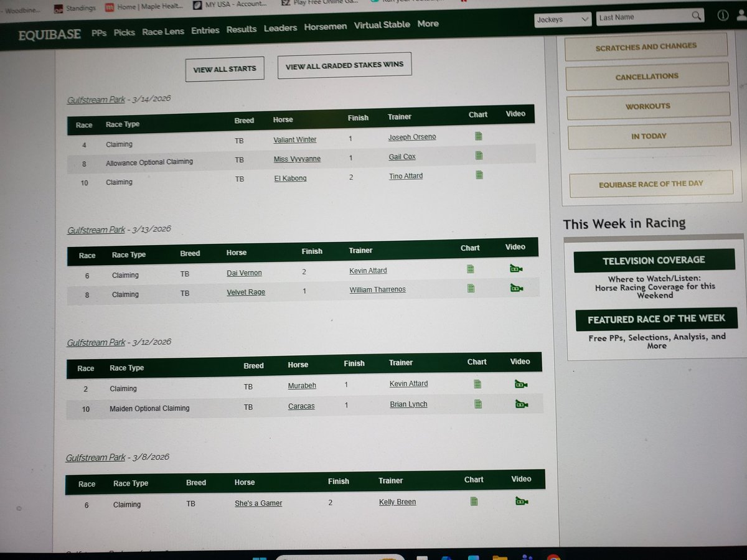Open chart for She's a Gamer race
747x560 pixels.
pos(474,501)
